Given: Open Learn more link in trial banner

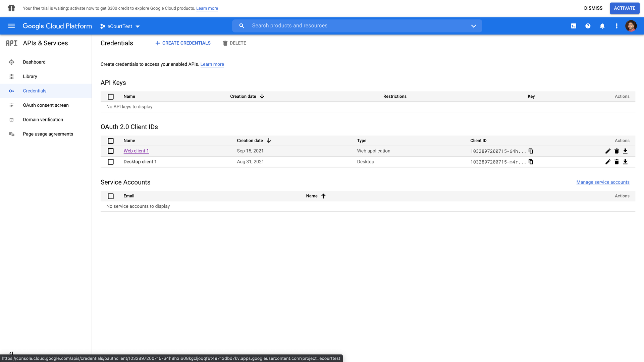Looking at the screenshot, I should (207, 8).
